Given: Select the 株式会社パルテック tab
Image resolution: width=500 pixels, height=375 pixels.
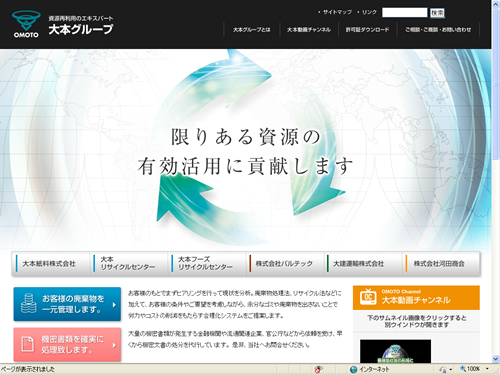Looking at the screenshot, I should tap(284, 264).
